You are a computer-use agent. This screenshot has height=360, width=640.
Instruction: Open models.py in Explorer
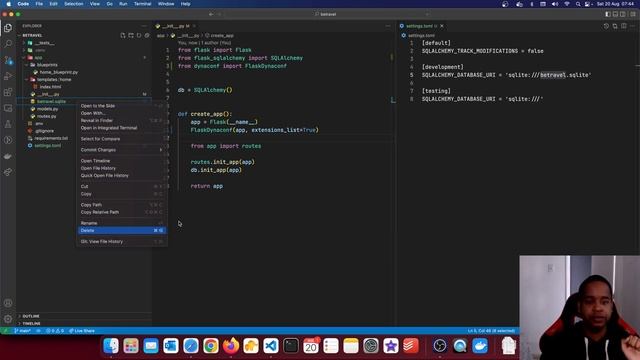[x=47, y=109]
